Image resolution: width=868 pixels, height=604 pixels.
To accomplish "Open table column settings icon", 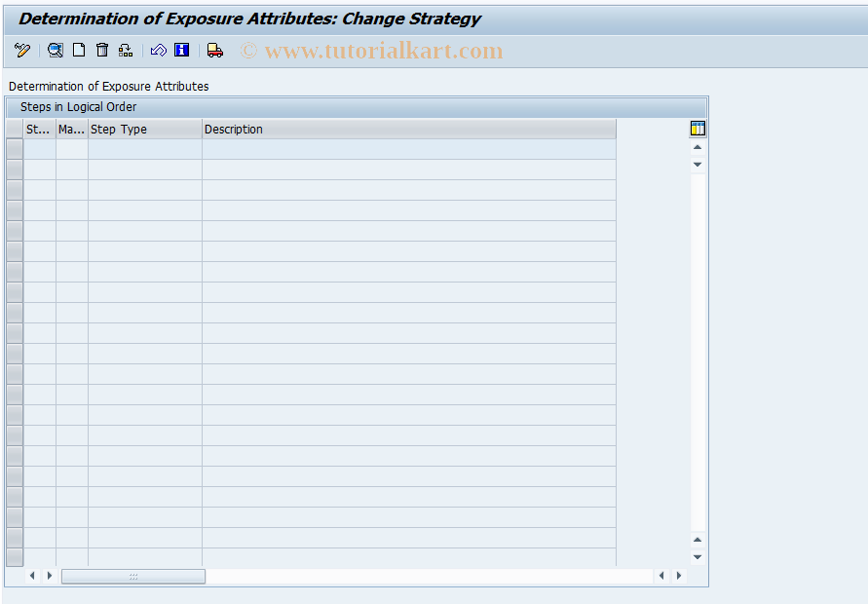I will pyautogui.click(x=698, y=129).
